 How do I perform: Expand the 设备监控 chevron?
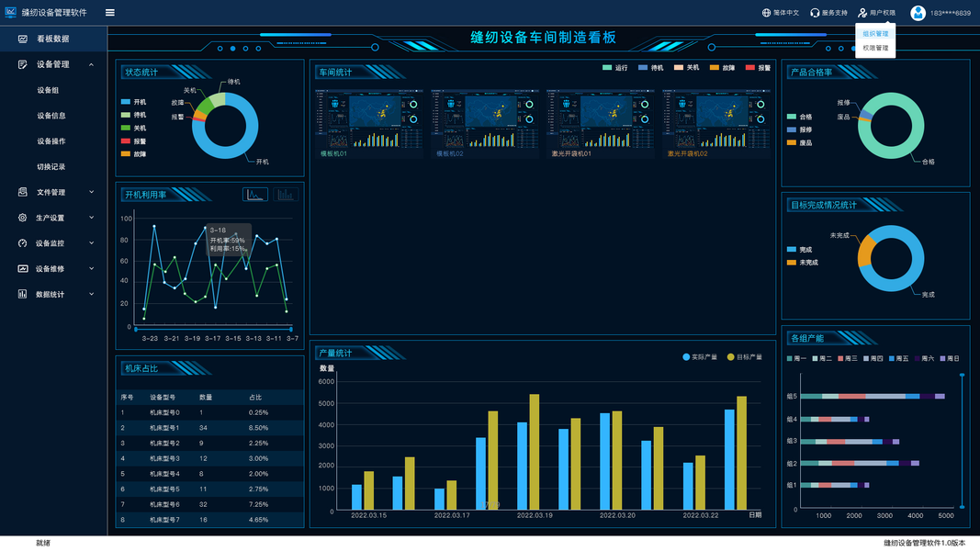tap(91, 243)
